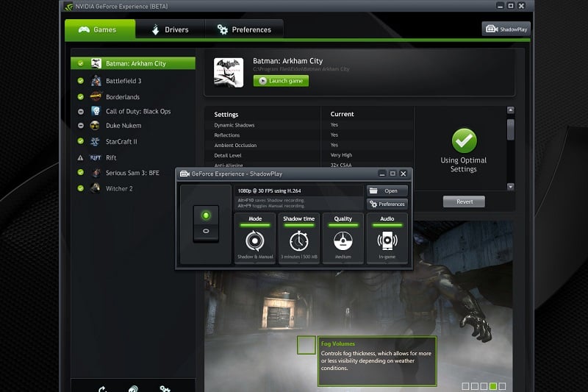Click the Open folder button in ShadowPlay
Screen dimensions: 588x392
coord(387,190)
